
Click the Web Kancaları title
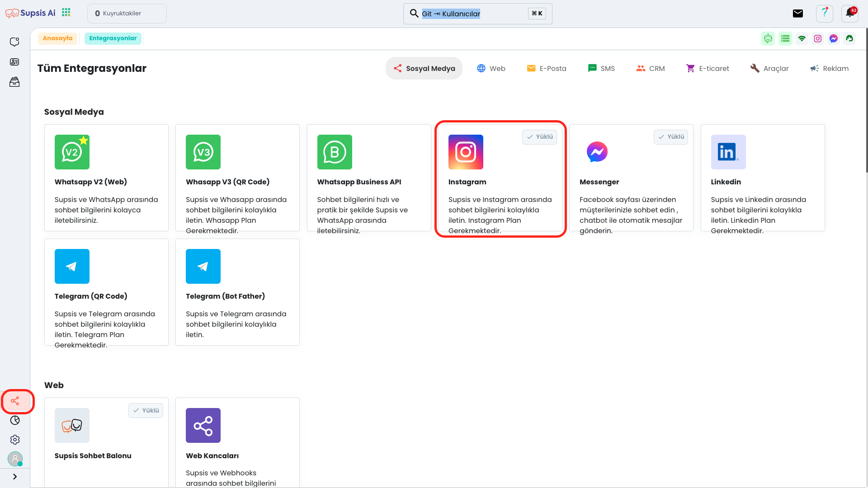(212, 456)
